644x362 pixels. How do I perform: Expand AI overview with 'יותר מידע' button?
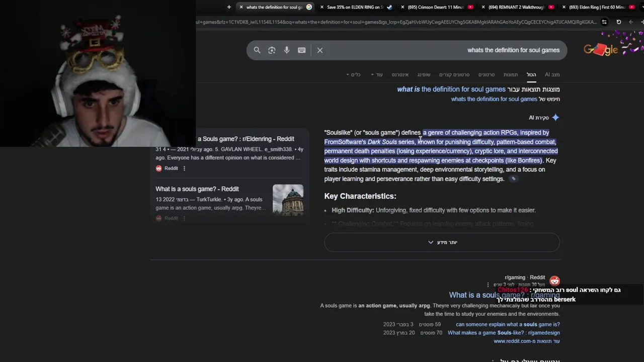coord(442,242)
